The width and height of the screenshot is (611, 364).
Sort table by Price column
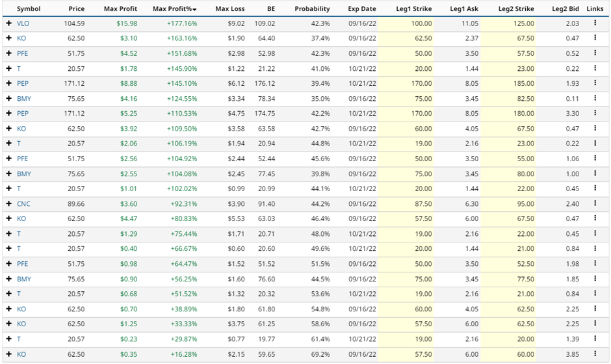coord(77,8)
